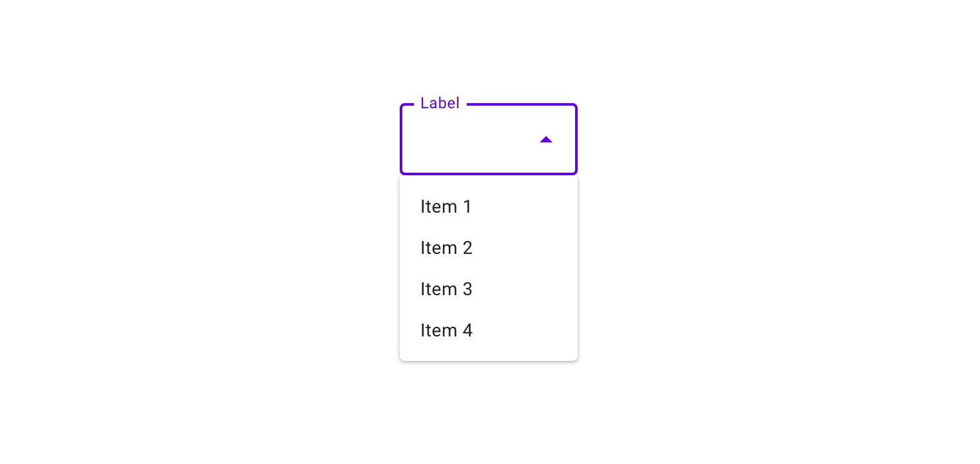This screenshot has height=464, width=980.
Task: Choose Item 2 in the dropdown menu
Action: (x=446, y=248)
